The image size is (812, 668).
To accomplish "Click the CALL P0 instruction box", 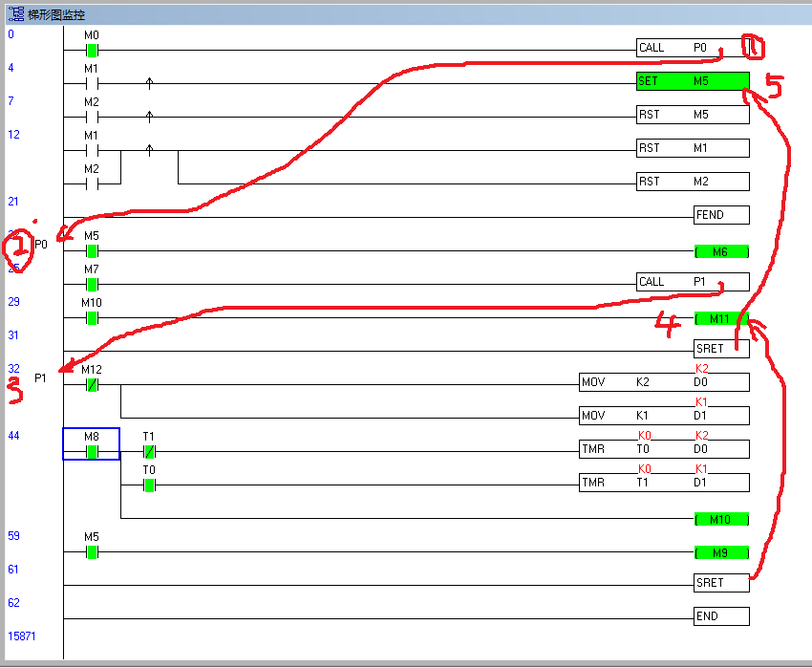I will (x=693, y=48).
